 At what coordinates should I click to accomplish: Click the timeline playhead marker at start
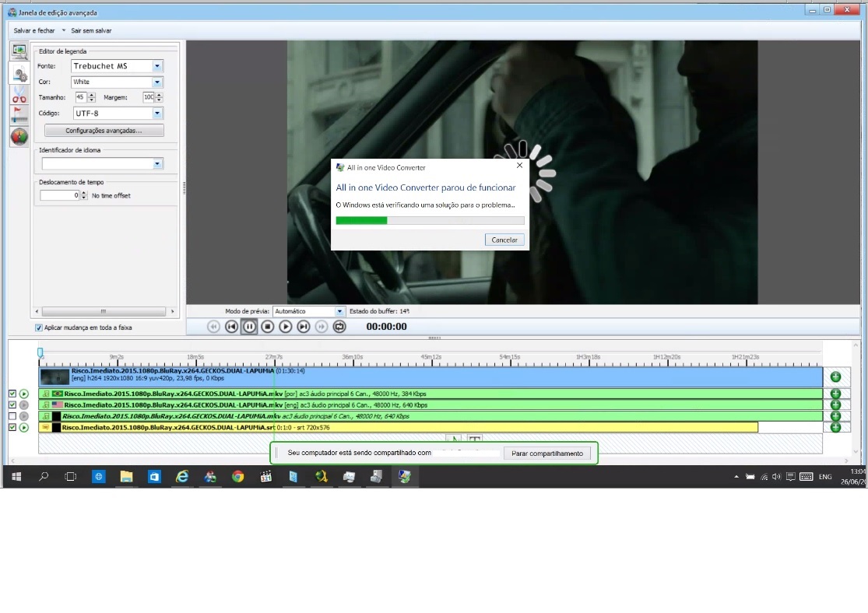[x=40, y=352]
